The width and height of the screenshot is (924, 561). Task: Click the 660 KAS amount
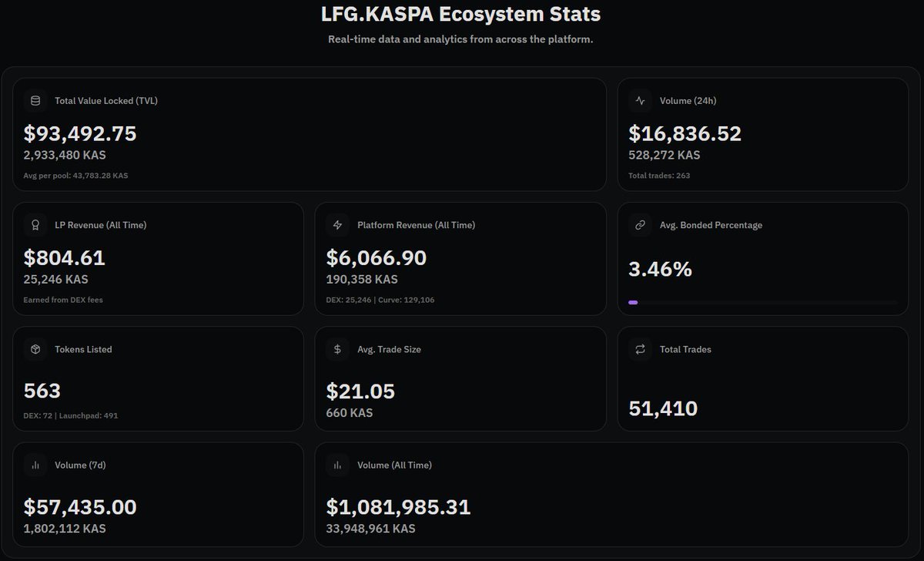tap(350, 413)
